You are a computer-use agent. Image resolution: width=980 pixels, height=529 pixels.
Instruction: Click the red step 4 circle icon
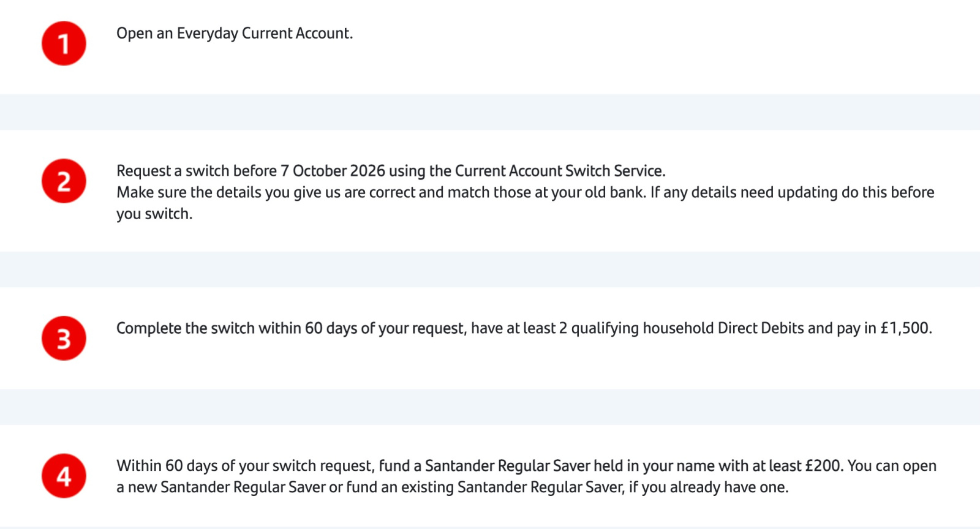[64, 476]
